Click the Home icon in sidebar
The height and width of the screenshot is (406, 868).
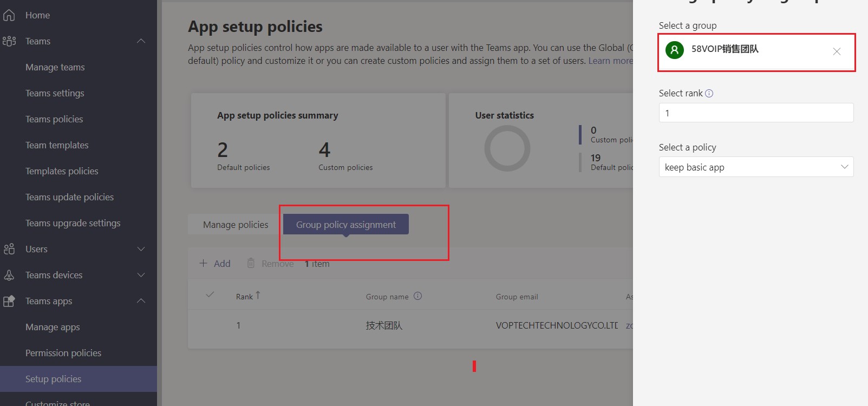[x=9, y=15]
